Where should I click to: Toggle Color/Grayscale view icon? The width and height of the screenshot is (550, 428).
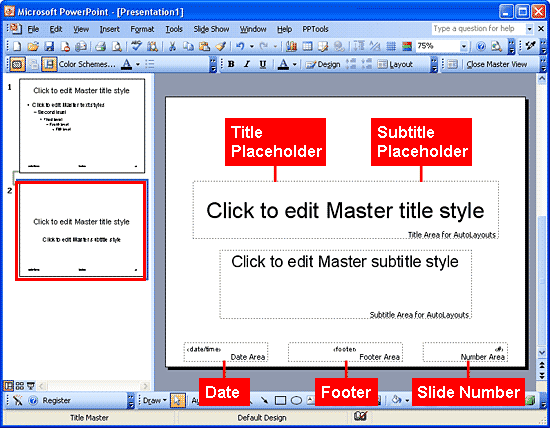click(x=407, y=46)
